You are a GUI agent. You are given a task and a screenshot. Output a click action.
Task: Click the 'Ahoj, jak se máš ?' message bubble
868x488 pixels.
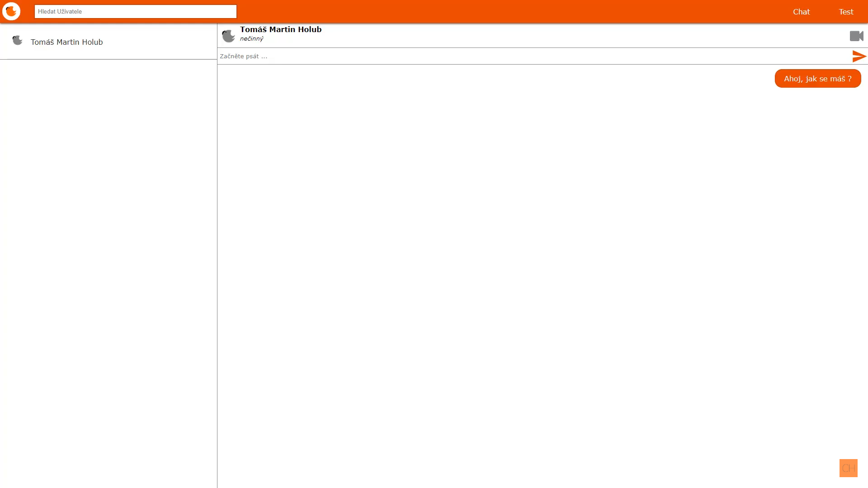pos(817,79)
